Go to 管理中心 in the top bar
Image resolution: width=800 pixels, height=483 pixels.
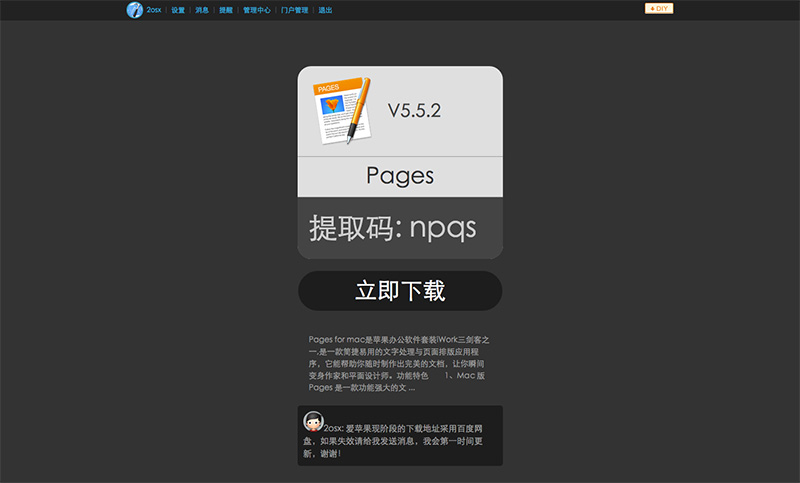click(257, 10)
